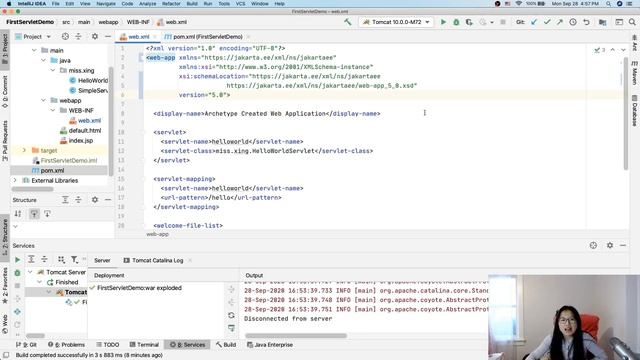Screen dimensions: 640x360
Task: Expand External Libraries node
Action: [x=15, y=180]
